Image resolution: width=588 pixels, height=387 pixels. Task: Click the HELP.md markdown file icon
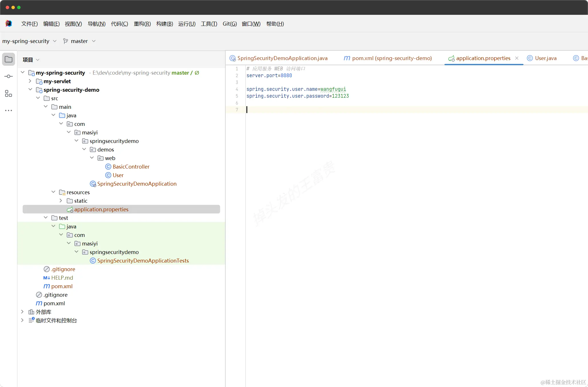[47, 278]
